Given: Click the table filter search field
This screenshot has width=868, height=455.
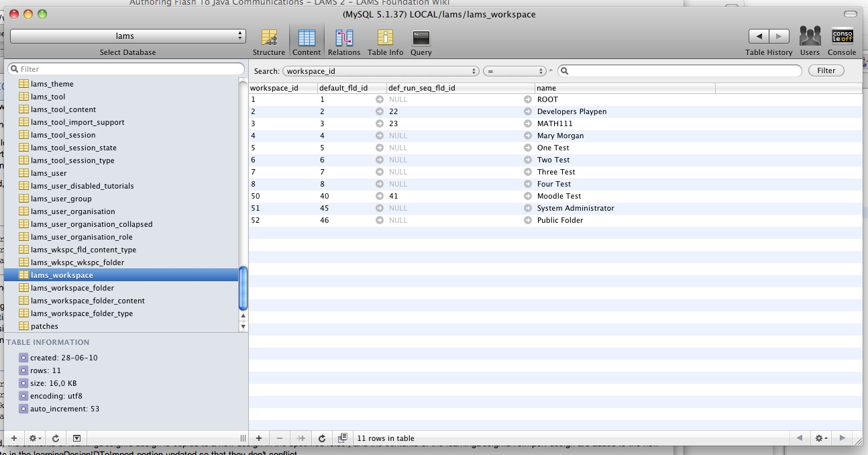Looking at the screenshot, I should 127,69.
